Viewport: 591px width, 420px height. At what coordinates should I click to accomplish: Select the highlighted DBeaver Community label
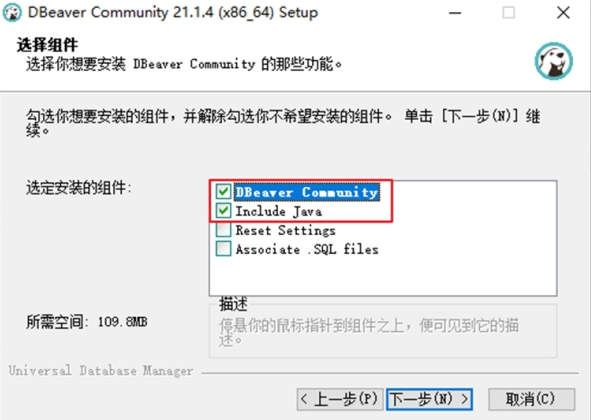(x=306, y=192)
